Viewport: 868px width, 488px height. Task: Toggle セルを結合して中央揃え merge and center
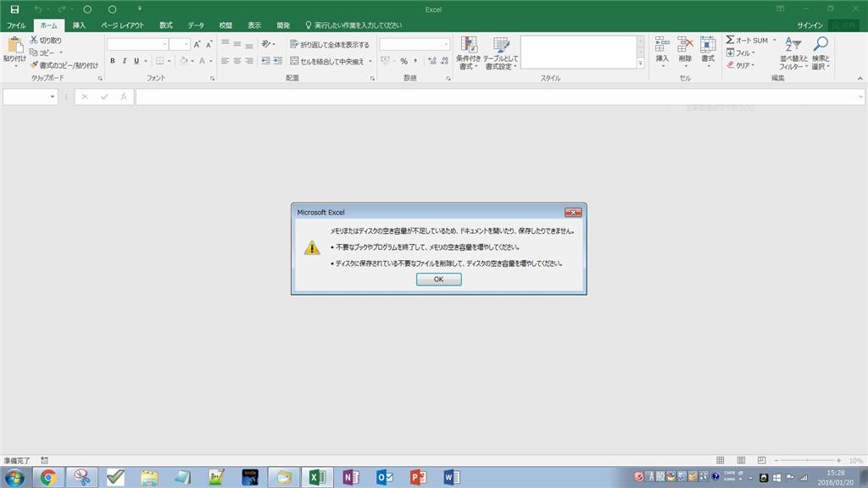(x=327, y=61)
